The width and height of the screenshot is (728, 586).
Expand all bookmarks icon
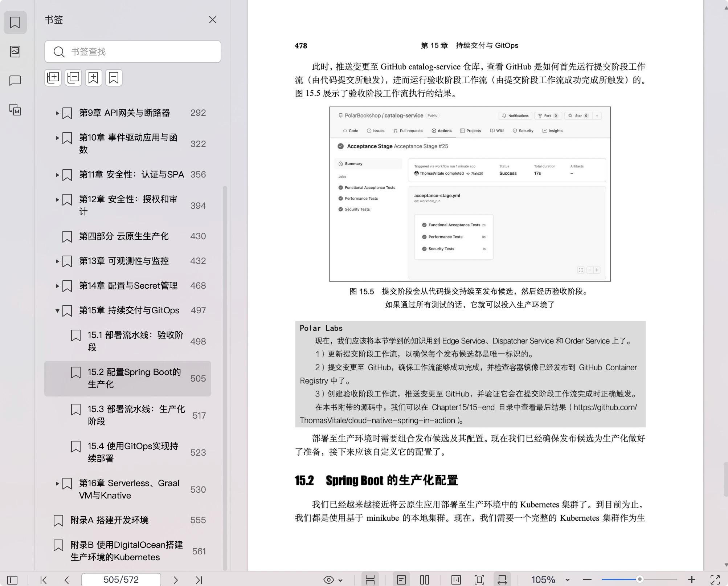pos(53,78)
